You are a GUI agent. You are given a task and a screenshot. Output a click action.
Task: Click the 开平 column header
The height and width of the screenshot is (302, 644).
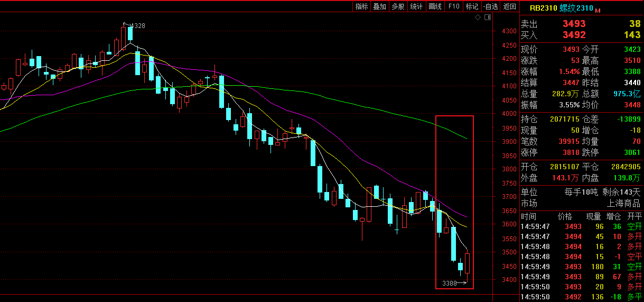pos(634,216)
